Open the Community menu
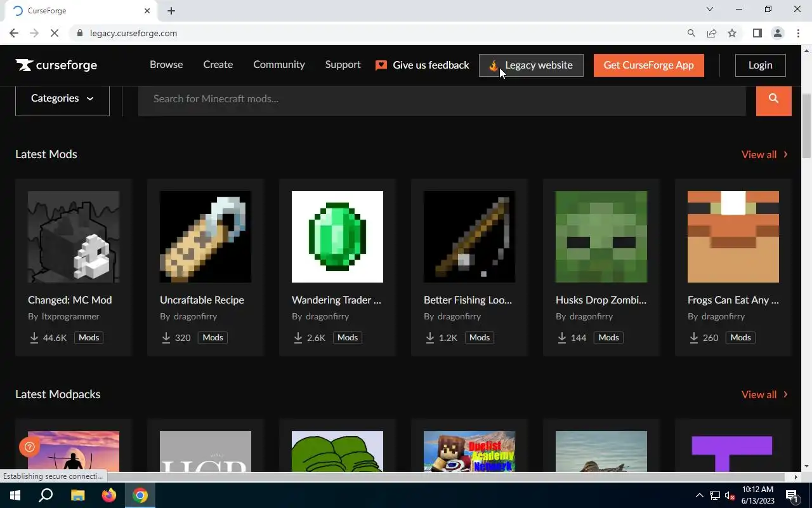Image resolution: width=812 pixels, height=508 pixels. click(x=279, y=65)
